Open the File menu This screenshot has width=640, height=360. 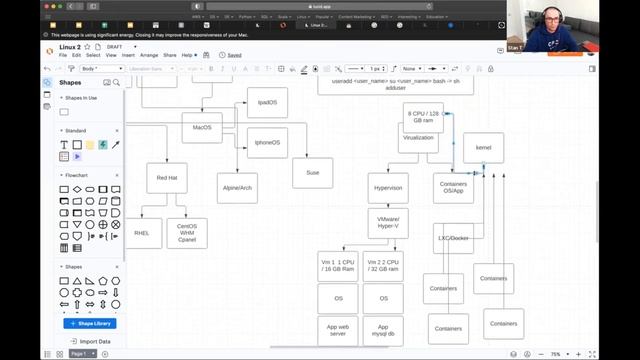[63, 55]
